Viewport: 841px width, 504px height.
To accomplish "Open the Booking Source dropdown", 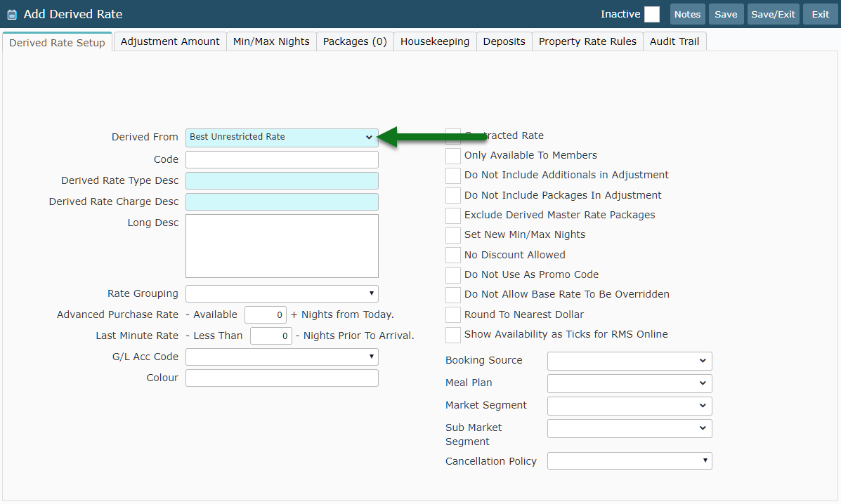I will 630,361.
